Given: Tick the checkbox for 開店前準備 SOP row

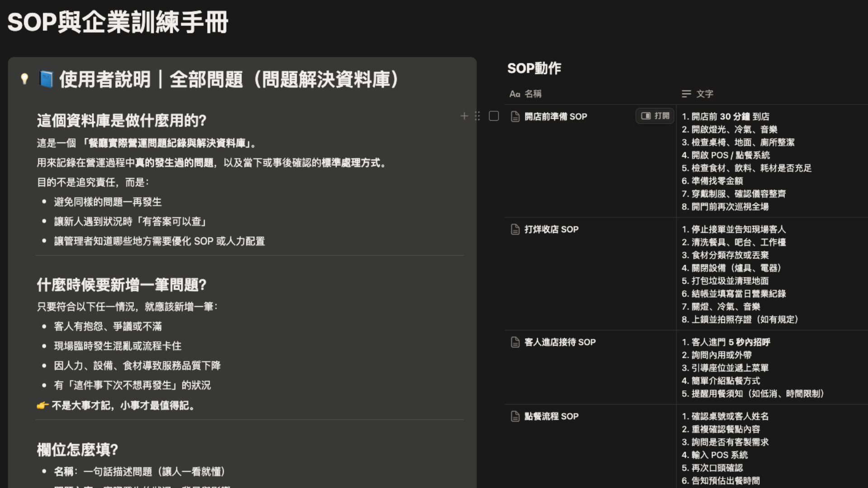Looking at the screenshot, I should point(494,116).
